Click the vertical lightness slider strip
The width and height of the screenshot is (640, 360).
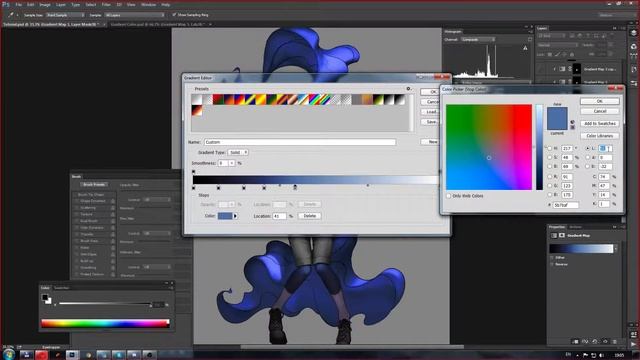point(539,147)
